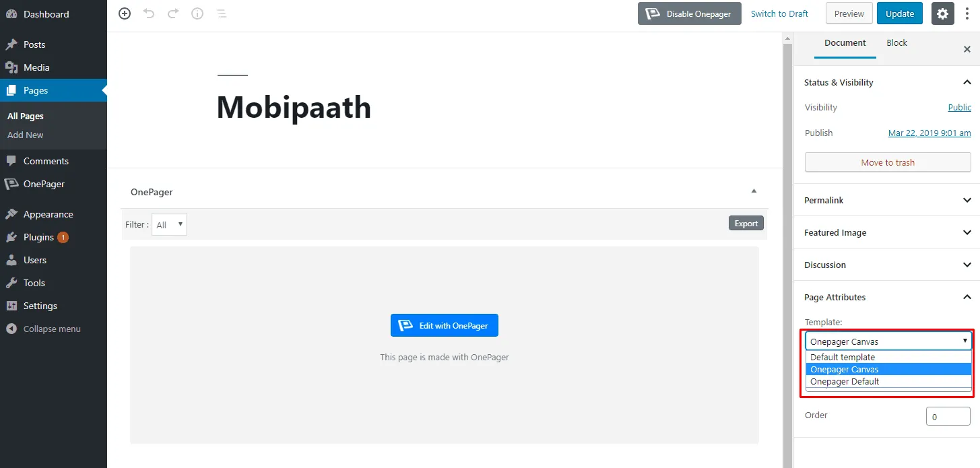Open the three-dot more options menu

tap(967, 13)
